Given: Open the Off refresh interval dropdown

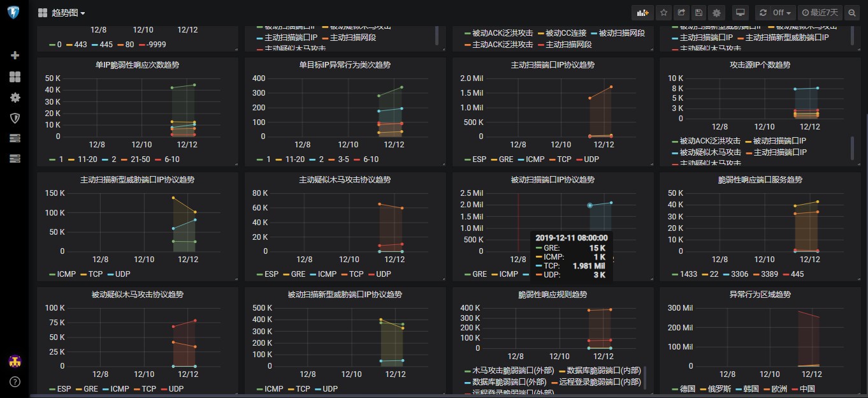Looking at the screenshot, I should tap(782, 13).
